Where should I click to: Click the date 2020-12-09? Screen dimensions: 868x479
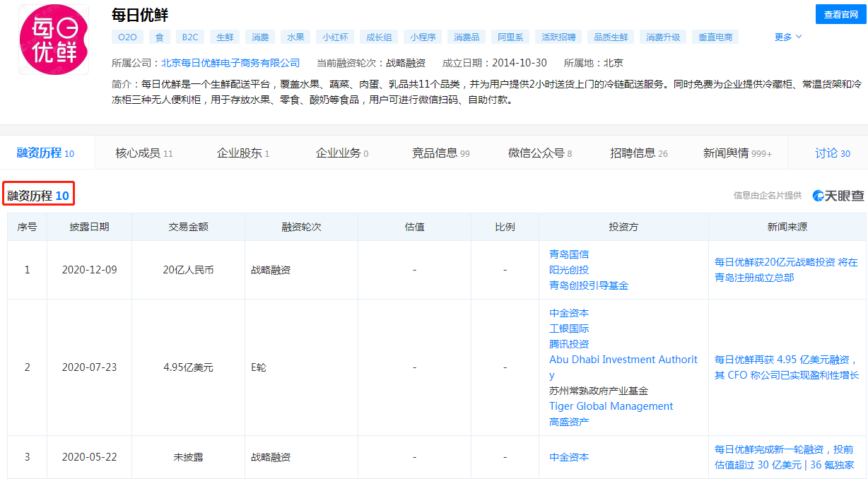(89, 270)
